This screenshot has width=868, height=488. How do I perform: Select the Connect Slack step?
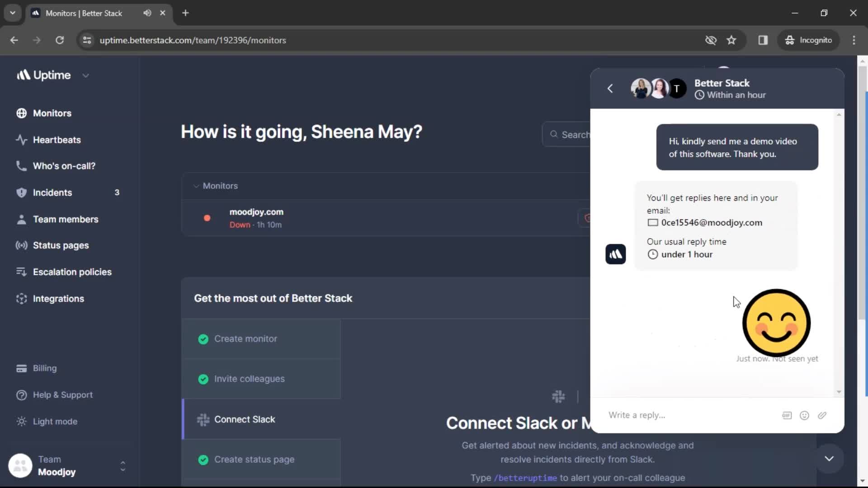[x=261, y=419]
